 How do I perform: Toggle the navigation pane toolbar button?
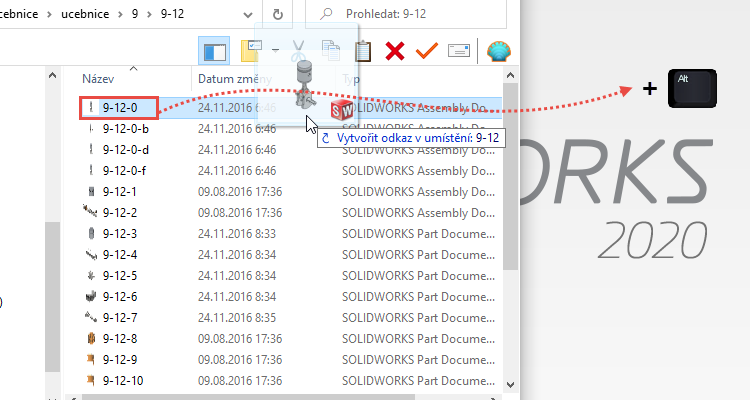[x=214, y=51]
